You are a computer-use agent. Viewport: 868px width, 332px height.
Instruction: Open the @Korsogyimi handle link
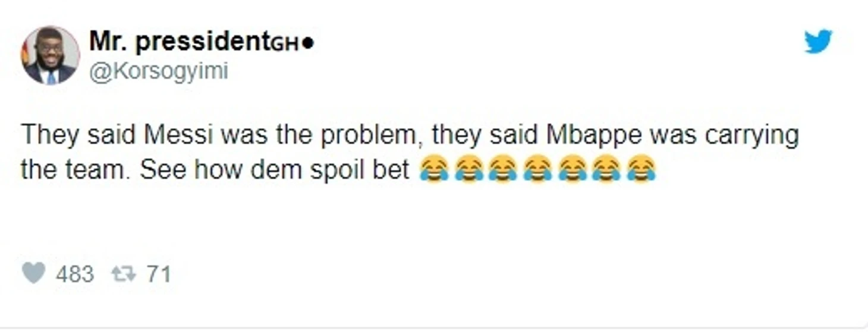point(158,72)
